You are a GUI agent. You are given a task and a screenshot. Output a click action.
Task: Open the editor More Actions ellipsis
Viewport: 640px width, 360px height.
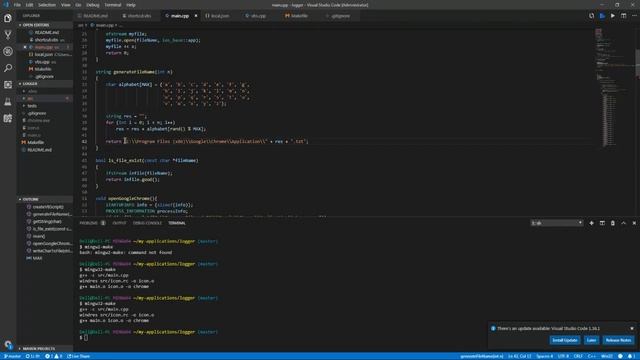tap(634, 16)
